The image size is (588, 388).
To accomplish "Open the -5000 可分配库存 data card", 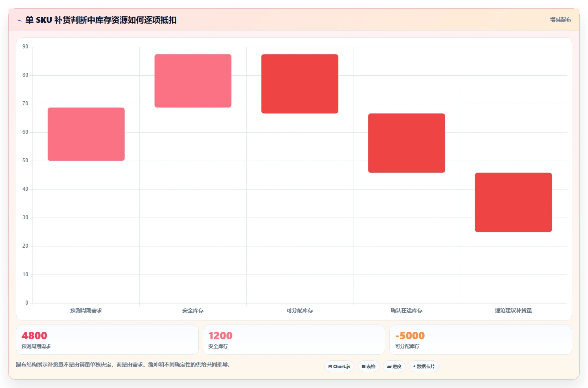I will point(480,340).
